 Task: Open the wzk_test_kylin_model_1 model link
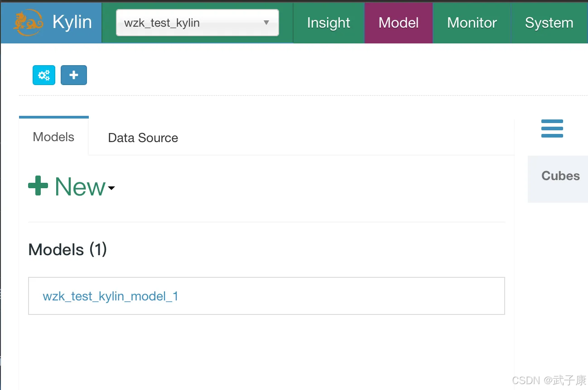tap(111, 296)
